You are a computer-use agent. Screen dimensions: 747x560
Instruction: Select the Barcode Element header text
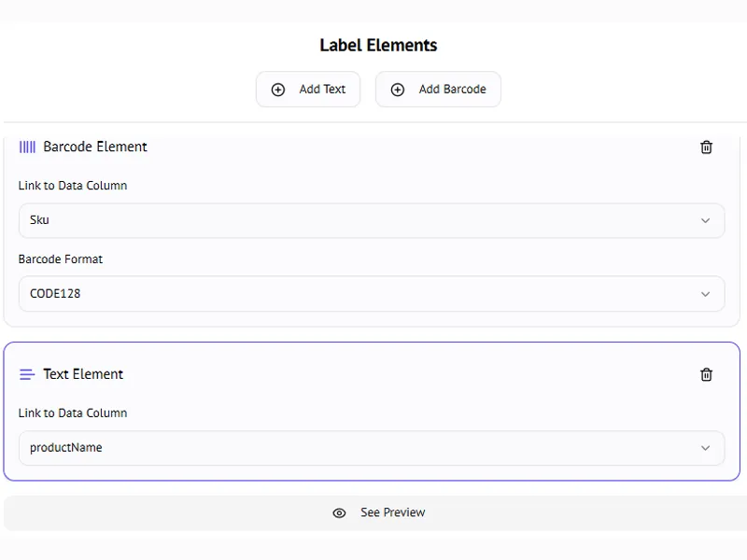(94, 147)
